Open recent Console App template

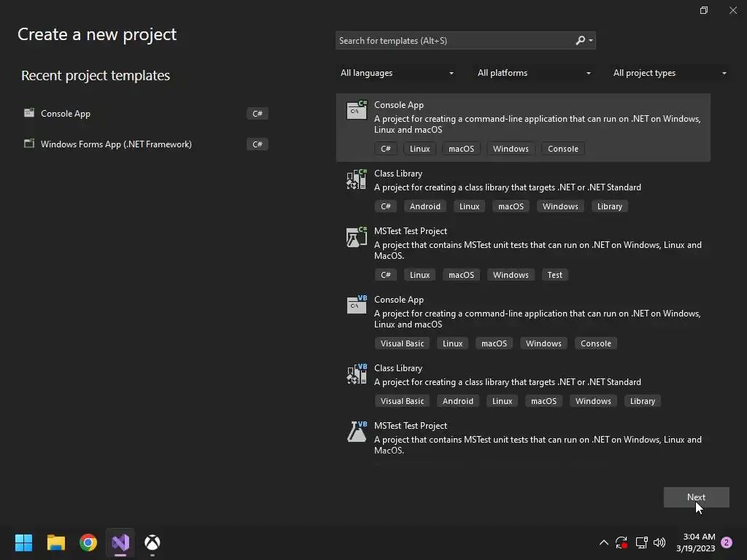pyautogui.click(x=146, y=113)
